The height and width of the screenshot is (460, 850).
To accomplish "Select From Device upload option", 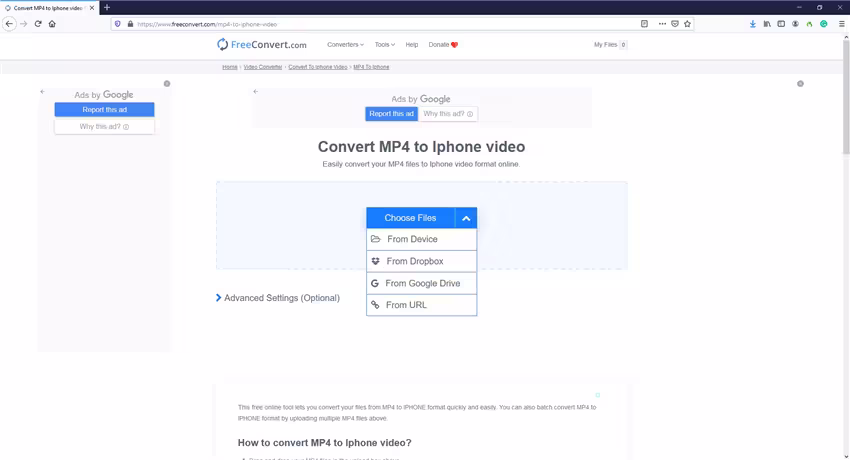I will (x=422, y=239).
